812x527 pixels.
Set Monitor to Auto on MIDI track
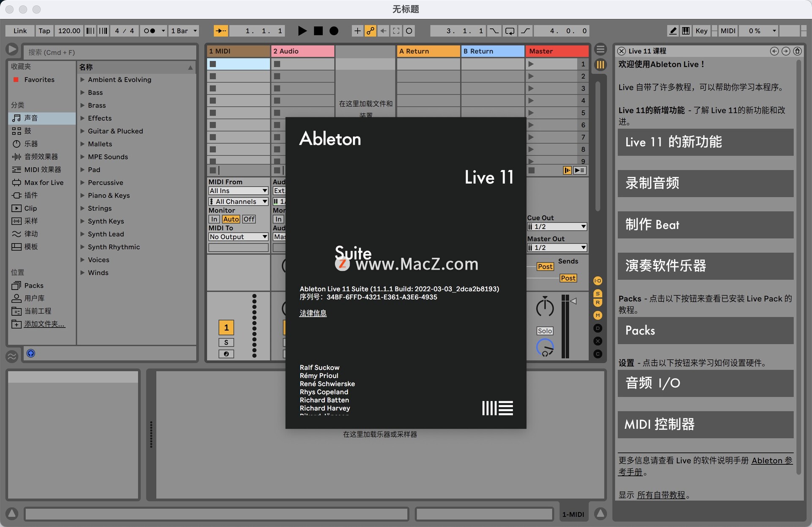click(x=231, y=219)
